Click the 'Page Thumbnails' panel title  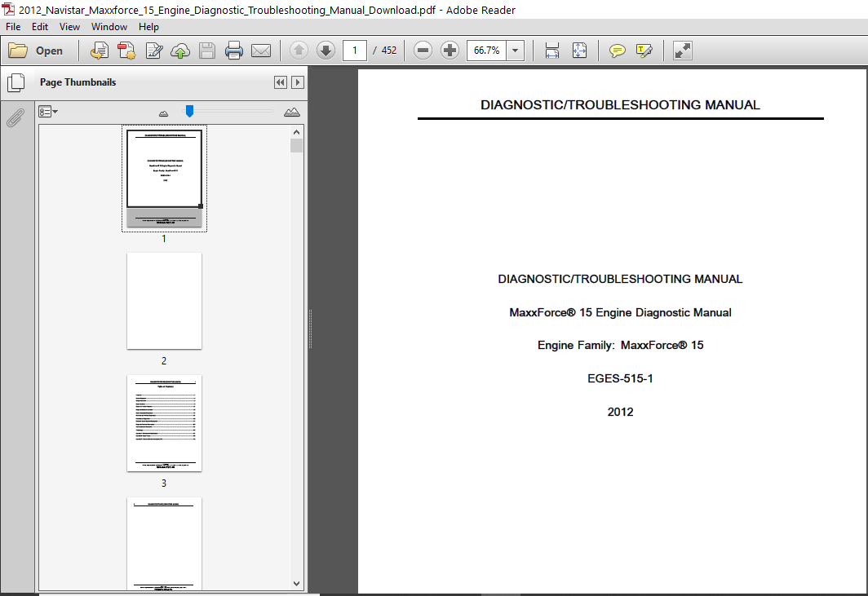(x=78, y=82)
